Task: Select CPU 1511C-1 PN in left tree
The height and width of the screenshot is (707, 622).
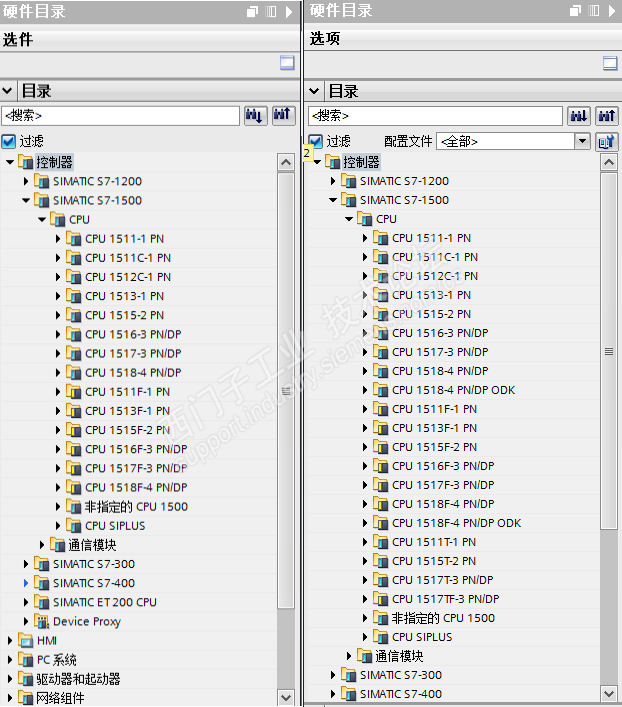Action: pyautogui.click(x=128, y=257)
